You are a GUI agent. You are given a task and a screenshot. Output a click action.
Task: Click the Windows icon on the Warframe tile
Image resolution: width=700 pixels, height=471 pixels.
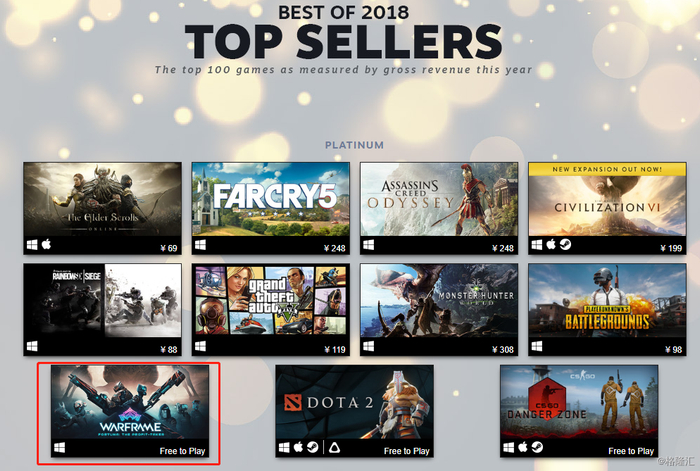pyautogui.click(x=59, y=447)
